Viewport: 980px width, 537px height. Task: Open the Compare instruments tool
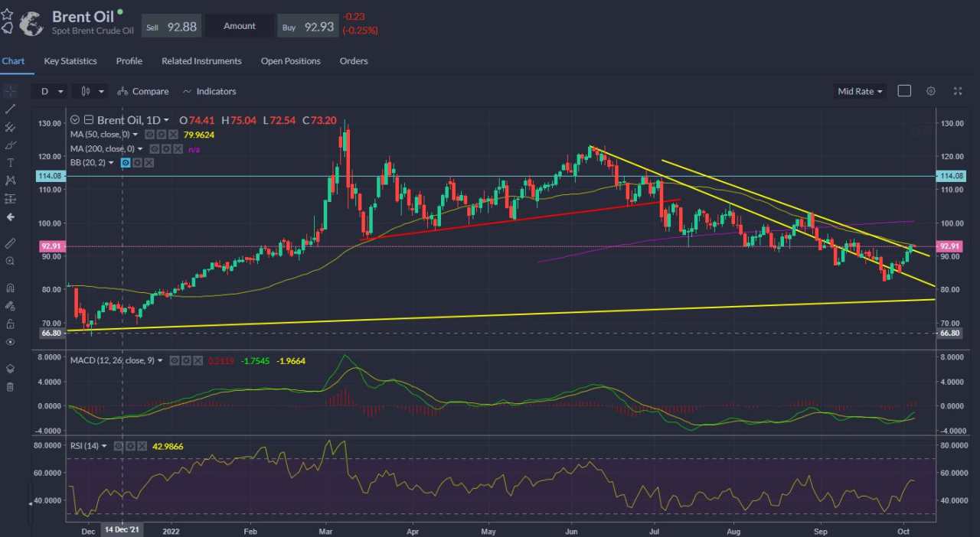pos(143,91)
